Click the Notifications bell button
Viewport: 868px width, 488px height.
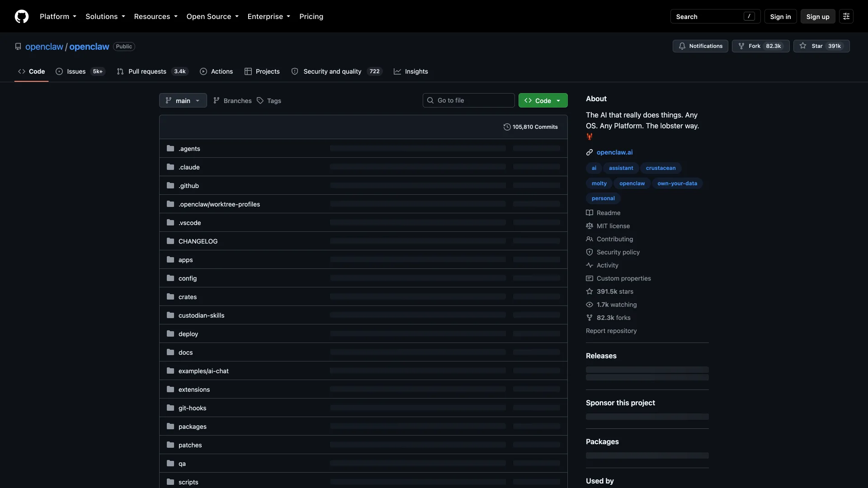click(700, 46)
